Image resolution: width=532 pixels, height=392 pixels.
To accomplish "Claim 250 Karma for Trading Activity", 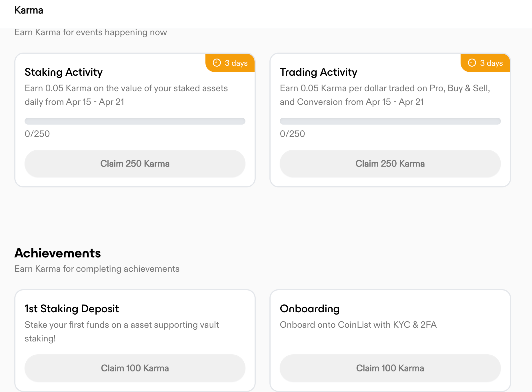I will tap(390, 163).
